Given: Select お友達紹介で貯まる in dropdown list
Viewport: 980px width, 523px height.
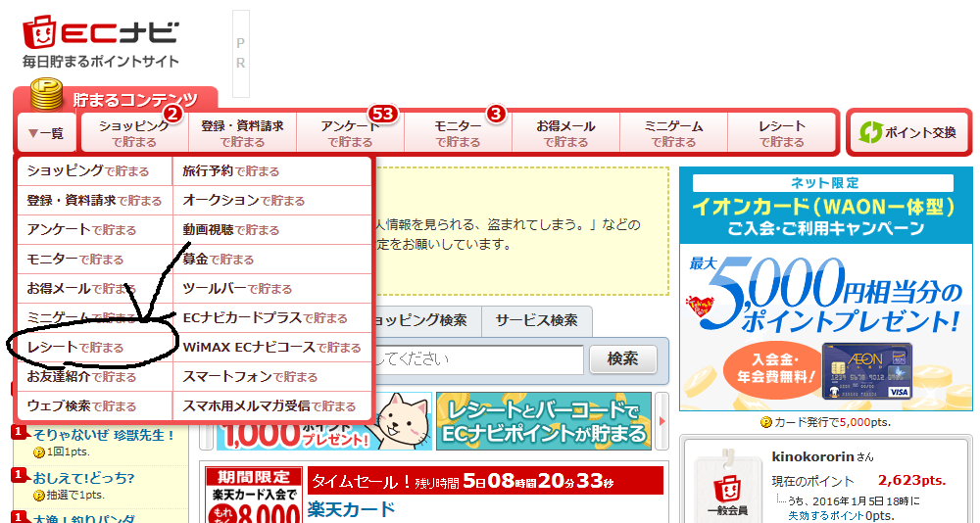Looking at the screenshot, I should pyautogui.click(x=95, y=377).
